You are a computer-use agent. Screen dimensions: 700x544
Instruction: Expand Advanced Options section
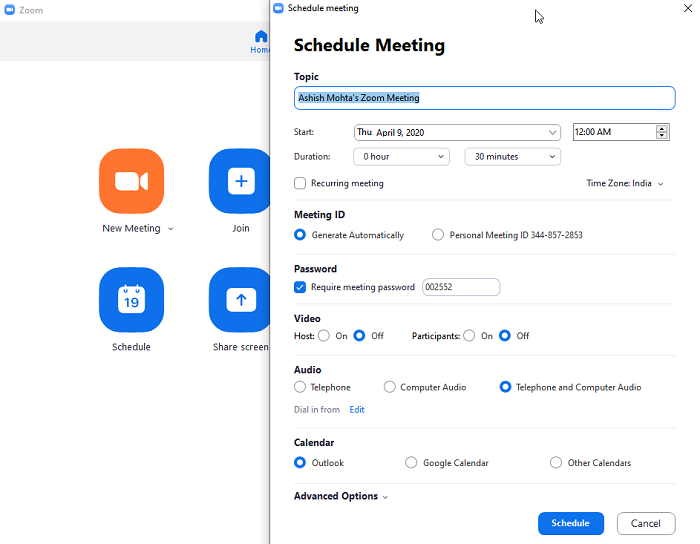click(x=341, y=496)
